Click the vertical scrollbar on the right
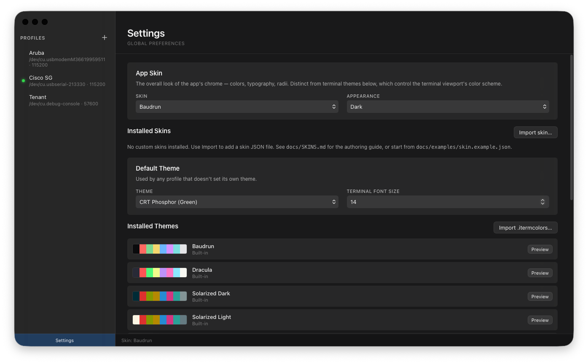The image size is (588, 364). coord(572,126)
